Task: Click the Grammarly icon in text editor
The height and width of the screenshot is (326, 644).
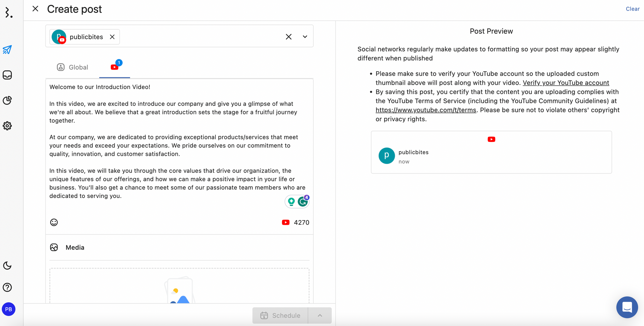Action: [302, 202]
